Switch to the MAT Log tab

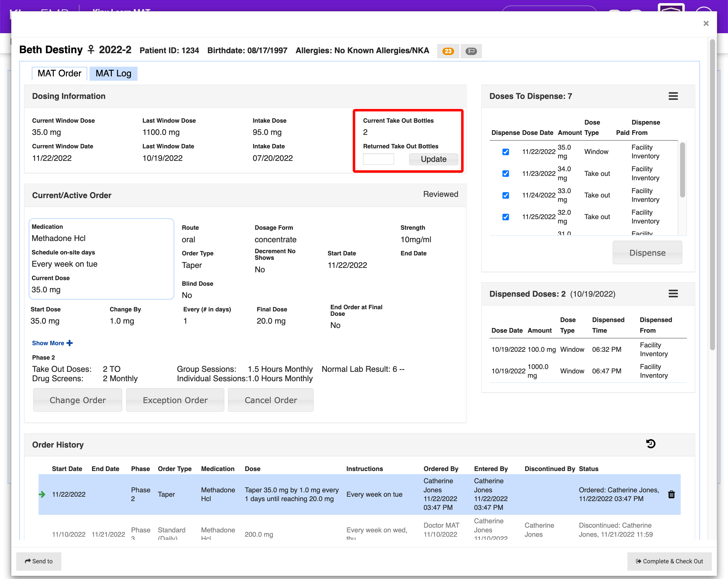coord(113,73)
